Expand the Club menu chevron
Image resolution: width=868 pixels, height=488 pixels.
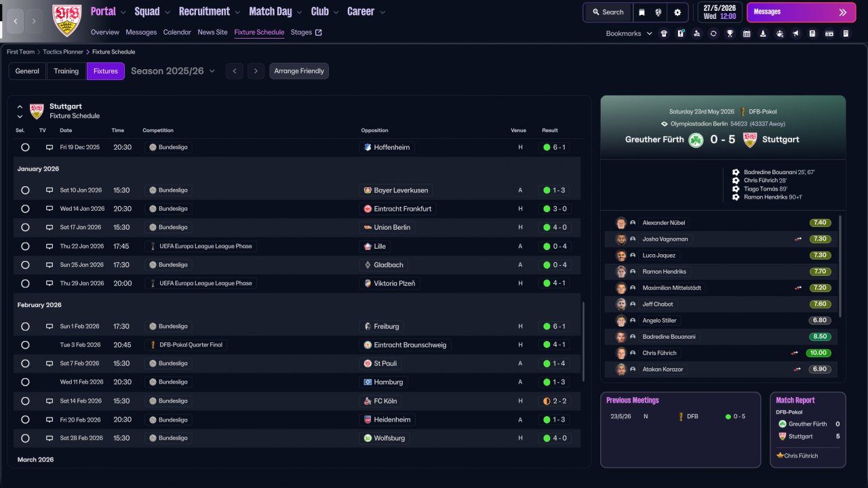(335, 12)
